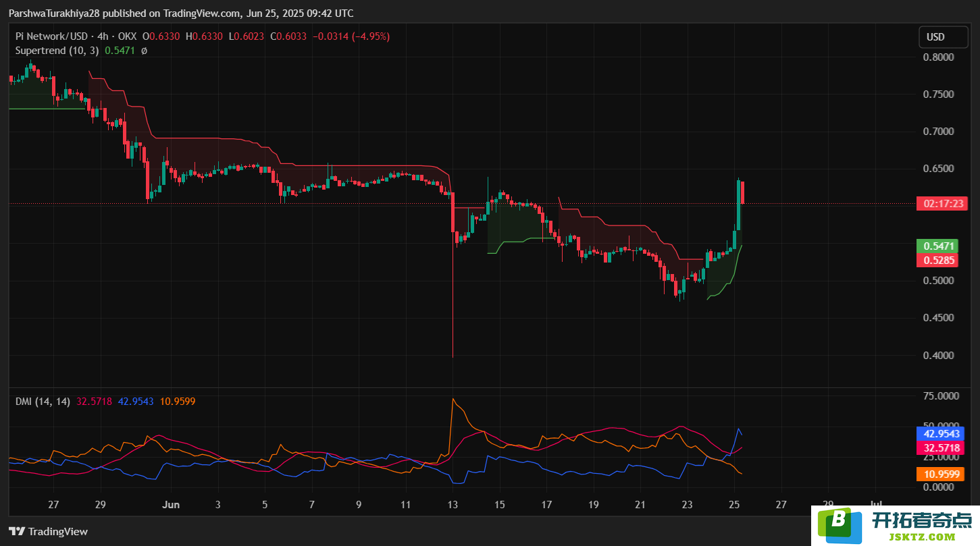Click the 15 date label on time axis
This screenshot has height=546, width=980.
pyautogui.click(x=499, y=505)
